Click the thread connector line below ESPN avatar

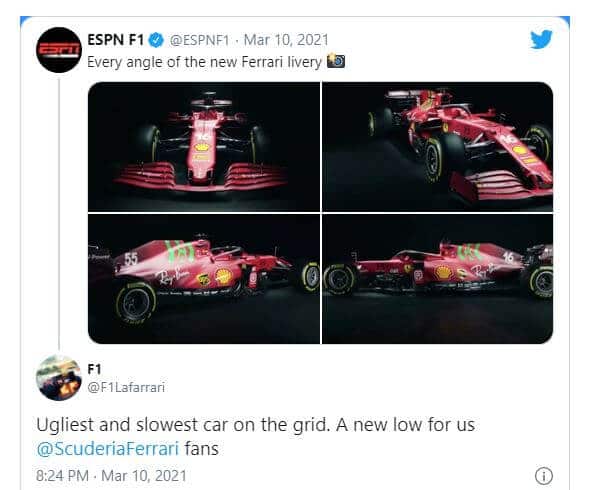point(59,214)
